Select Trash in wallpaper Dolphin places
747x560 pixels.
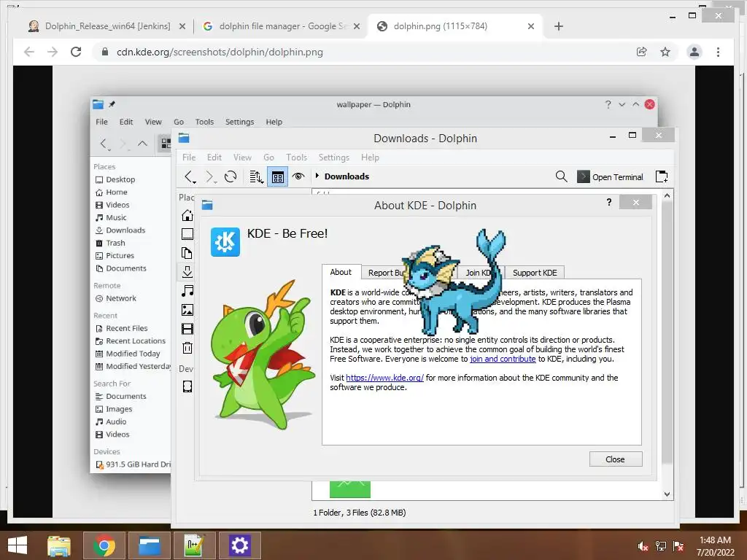click(111, 243)
